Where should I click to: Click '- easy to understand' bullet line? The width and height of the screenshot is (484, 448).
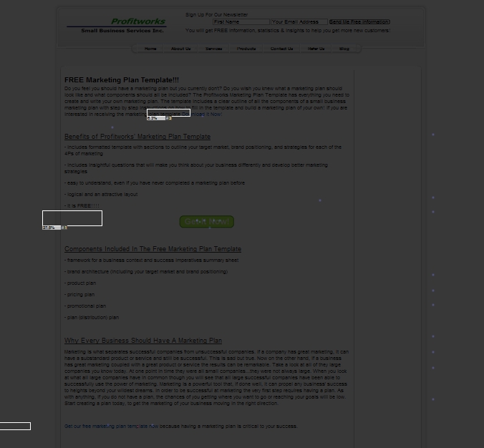pos(155,183)
